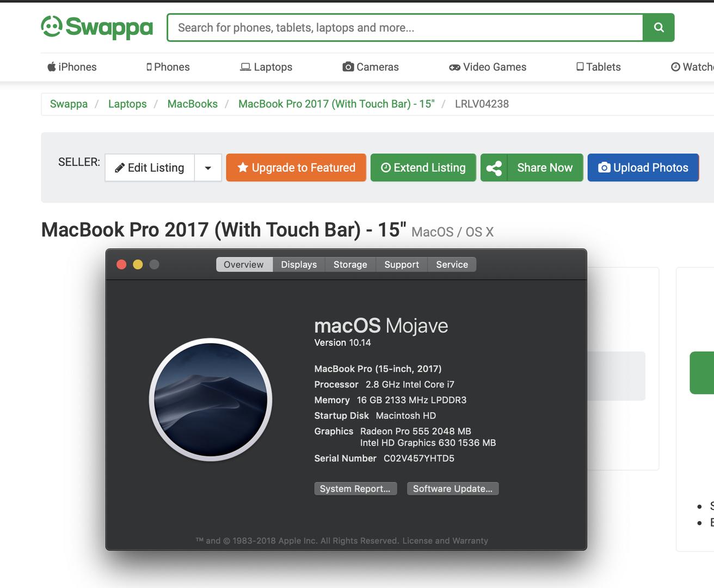Click the share icon beside Share Now

point(494,168)
